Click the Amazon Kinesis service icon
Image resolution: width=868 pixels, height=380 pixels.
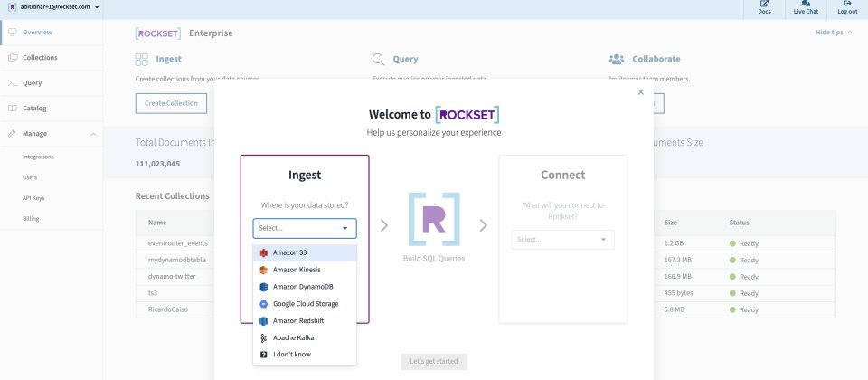pyautogui.click(x=263, y=270)
